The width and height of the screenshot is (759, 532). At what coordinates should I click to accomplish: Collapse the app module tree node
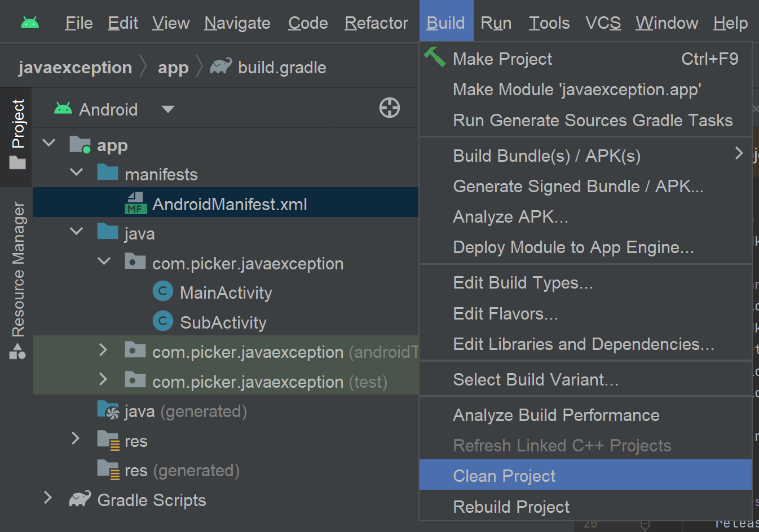click(49, 143)
